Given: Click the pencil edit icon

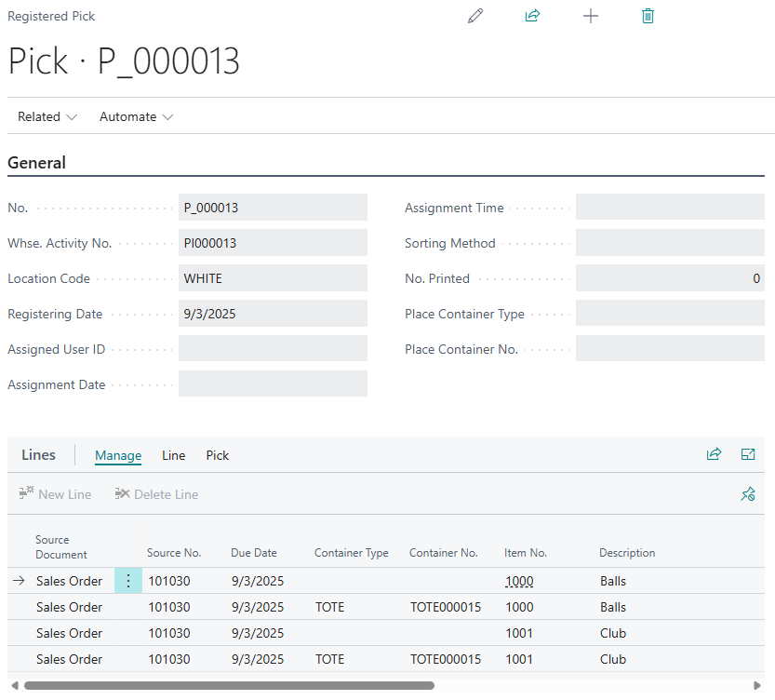Looking at the screenshot, I should coord(475,16).
